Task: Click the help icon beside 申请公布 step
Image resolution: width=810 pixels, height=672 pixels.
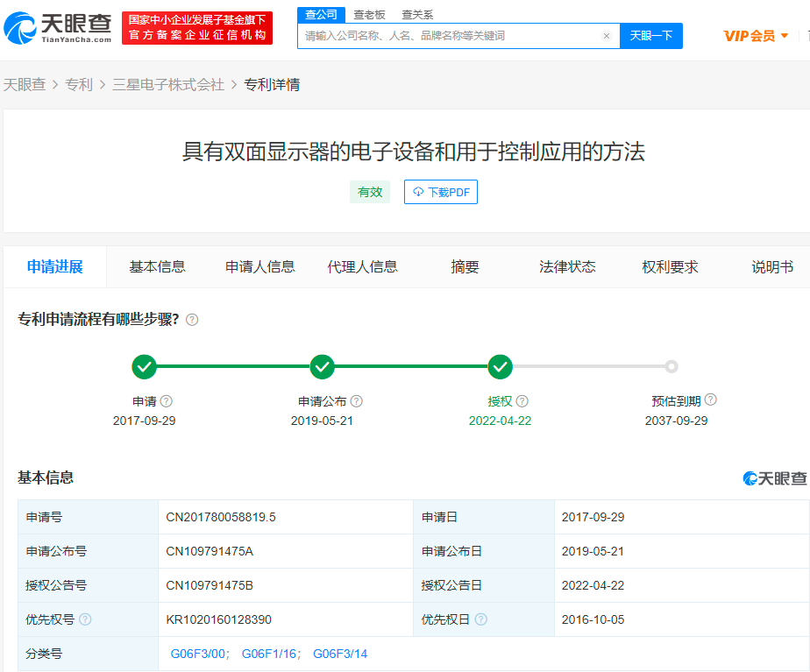Action: [356, 401]
